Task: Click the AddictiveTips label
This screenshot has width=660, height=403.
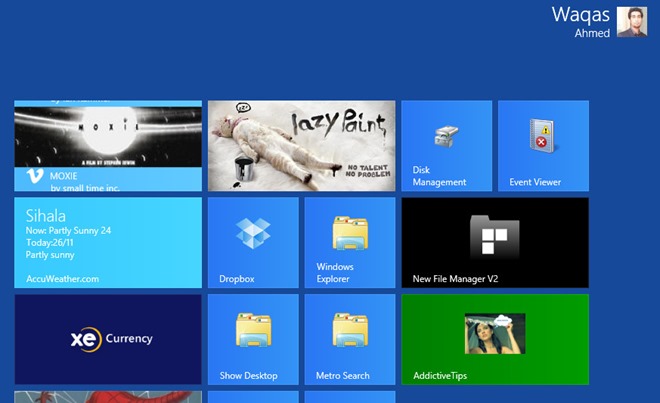Action: tap(440, 376)
